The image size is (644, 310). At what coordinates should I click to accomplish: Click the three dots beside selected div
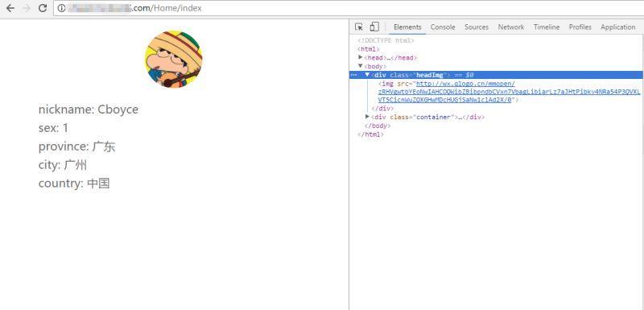pyautogui.click(x=353, y=75)
